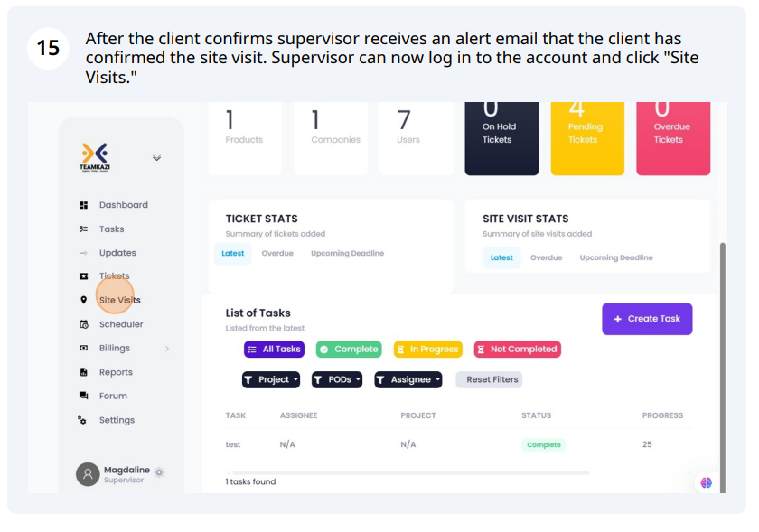
Task: Click the Tasks checklist icon in sidebar
Action: click(84, 229)
